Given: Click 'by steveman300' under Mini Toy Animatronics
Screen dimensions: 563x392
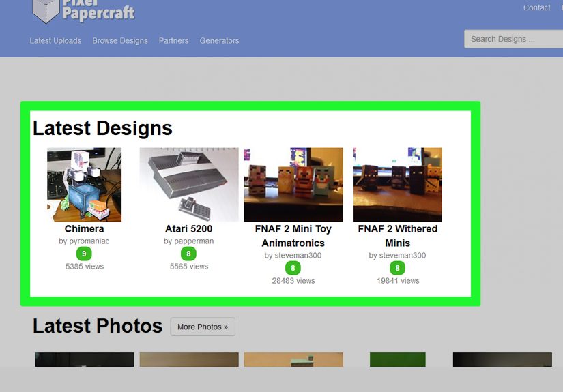Looking at the screenshot, I should pos(293,256).
